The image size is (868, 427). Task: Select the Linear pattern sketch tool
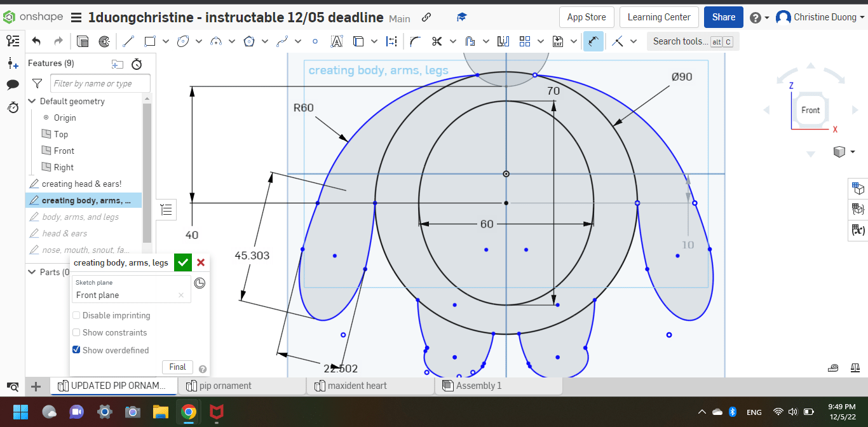tap(525, 41)
